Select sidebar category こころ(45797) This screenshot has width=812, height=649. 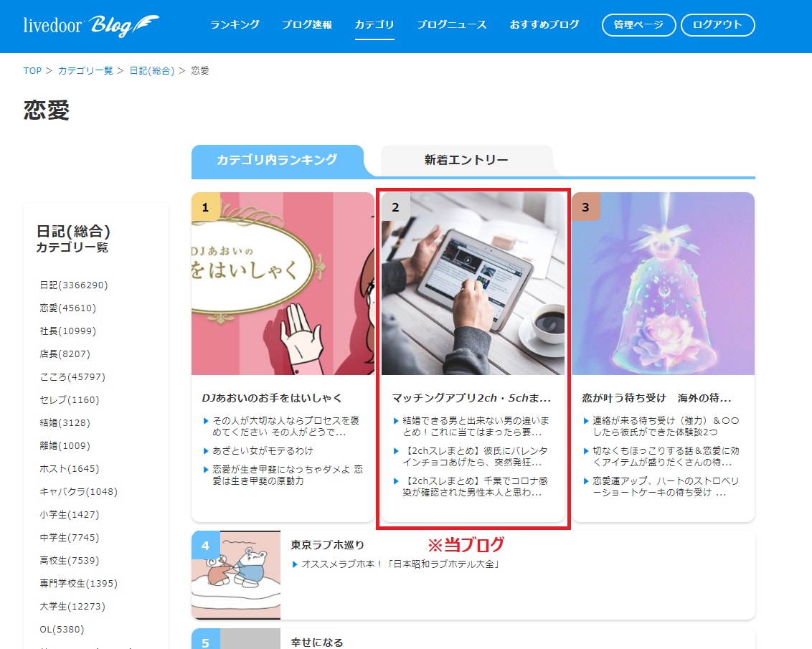pyautogui.click(x=72, y=376)
